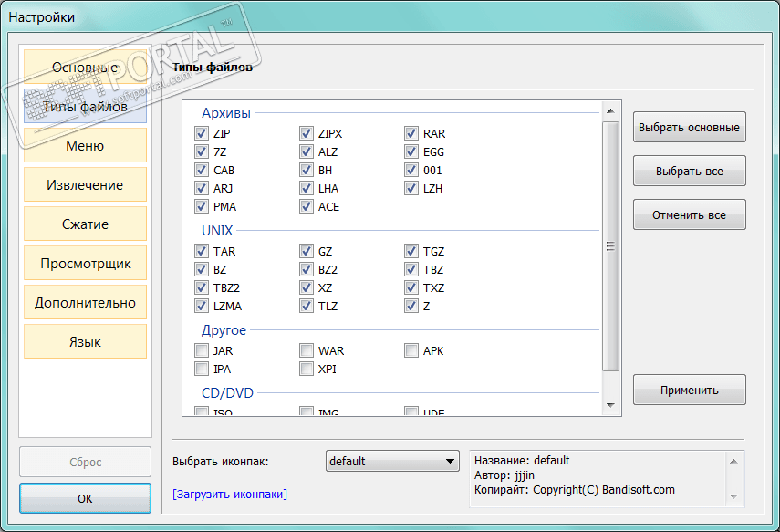Check the WAR checkbox
This screenshot has height=532, width=780.
[x=307, y=350]
